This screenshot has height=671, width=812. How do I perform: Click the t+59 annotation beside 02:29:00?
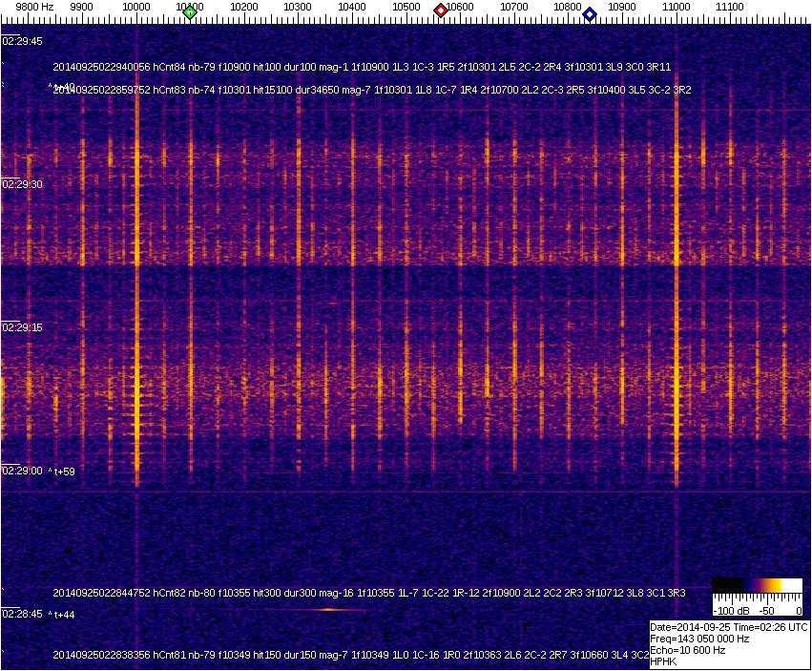(64, 471)
